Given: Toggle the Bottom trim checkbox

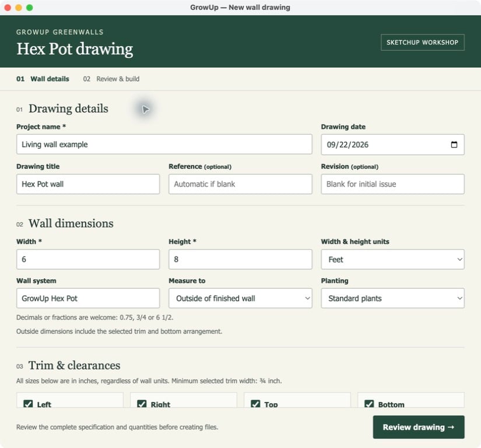Looking at the screenshot, I should point(369,404).
